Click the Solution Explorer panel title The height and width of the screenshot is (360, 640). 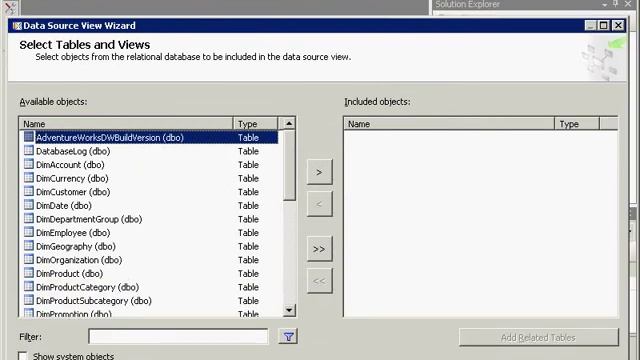point(467,4)
